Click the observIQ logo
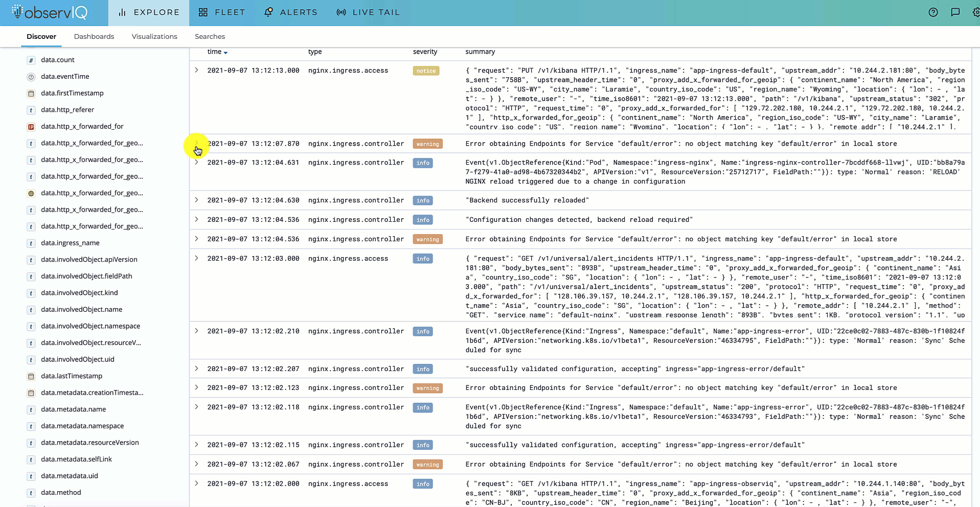This screenshot has width=980, height=507. click(x=50, y=12)
